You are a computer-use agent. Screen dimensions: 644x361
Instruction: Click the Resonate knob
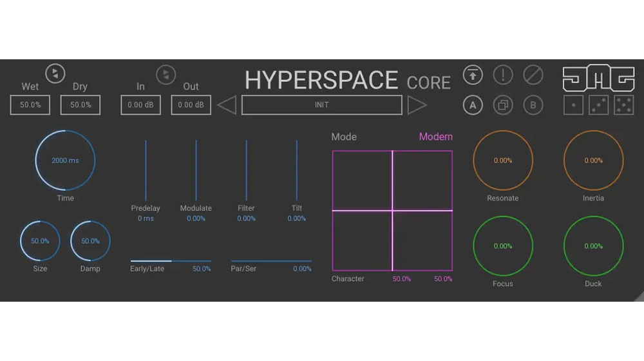(x=503, y=161)
